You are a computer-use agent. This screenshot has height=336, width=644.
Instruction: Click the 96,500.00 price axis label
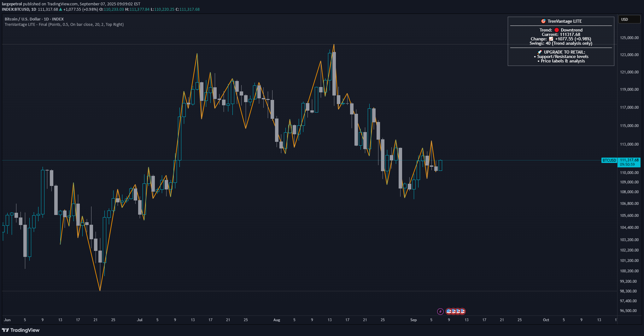tap(628, 311)
